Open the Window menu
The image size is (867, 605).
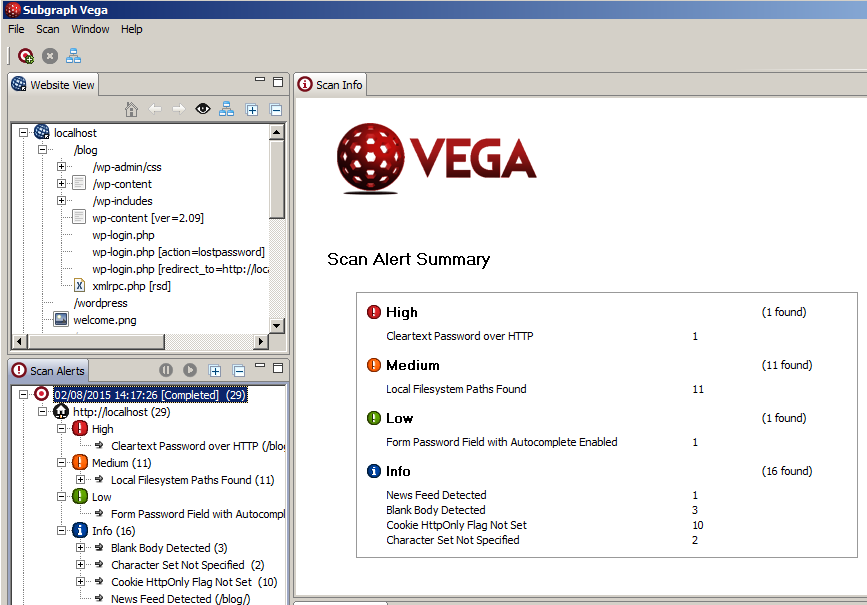pos(90,29)
